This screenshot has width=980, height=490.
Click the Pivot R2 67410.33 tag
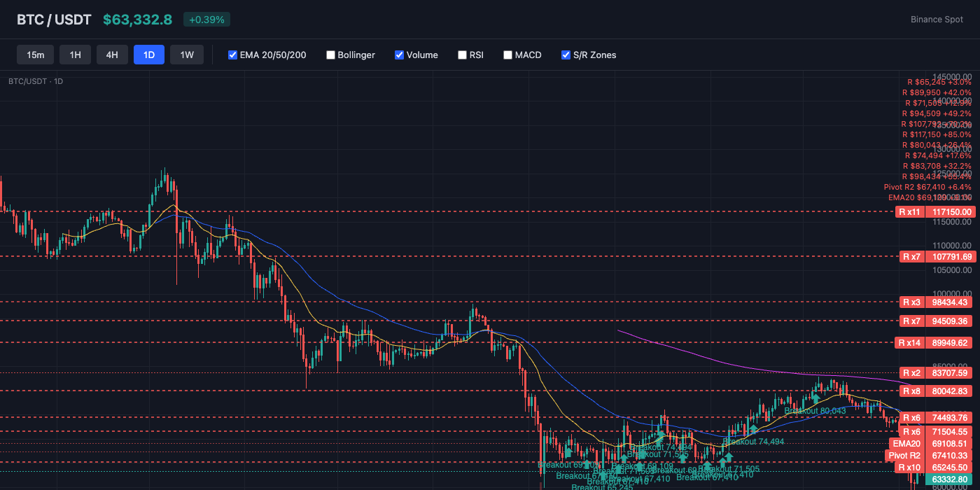point(929,456)
